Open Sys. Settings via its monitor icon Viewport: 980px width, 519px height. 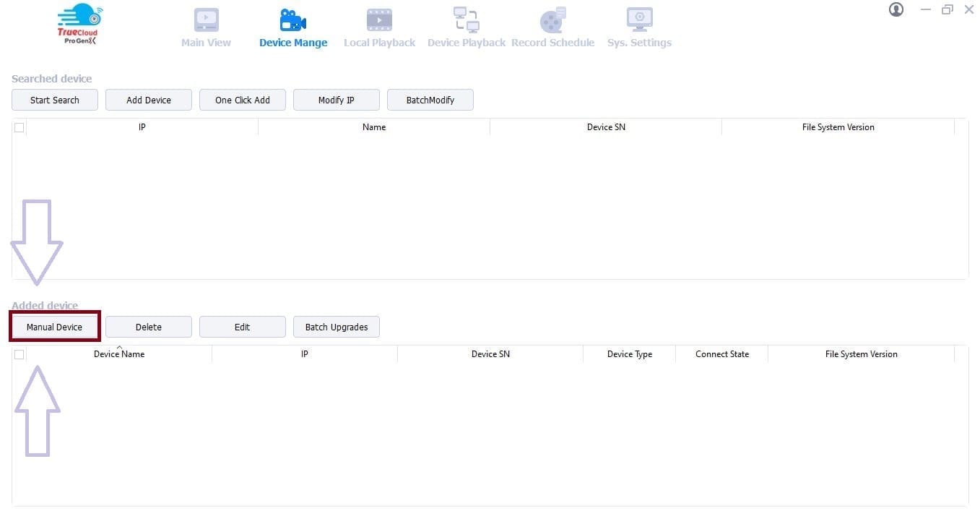[638, 20]
